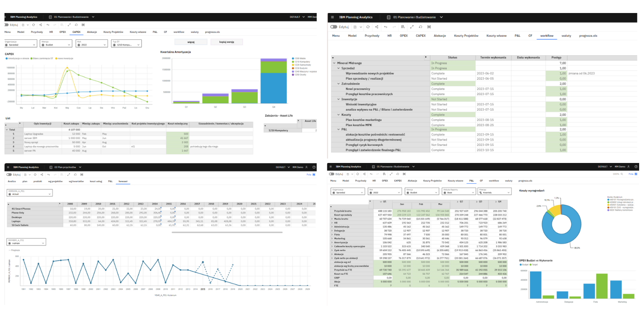
Task: Click horizontal scrollbar under the forecast data table
Action: coord(227,232)
